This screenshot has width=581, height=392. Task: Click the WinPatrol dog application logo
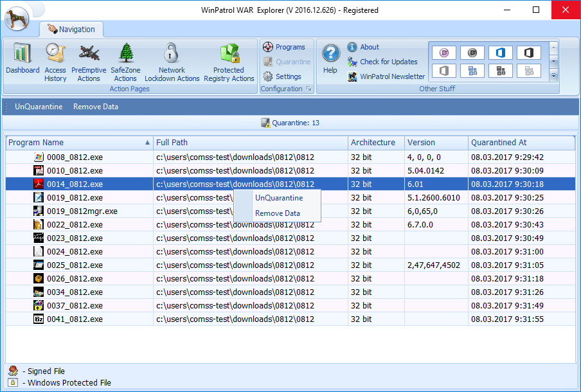pyautogui.click(x=16, y=18)
